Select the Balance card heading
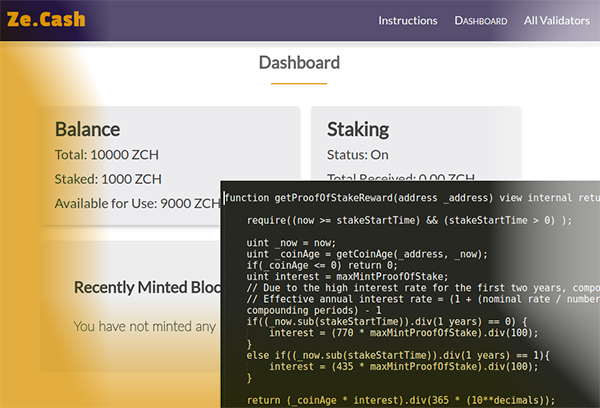The image size is (600, 408). [87, 129]
